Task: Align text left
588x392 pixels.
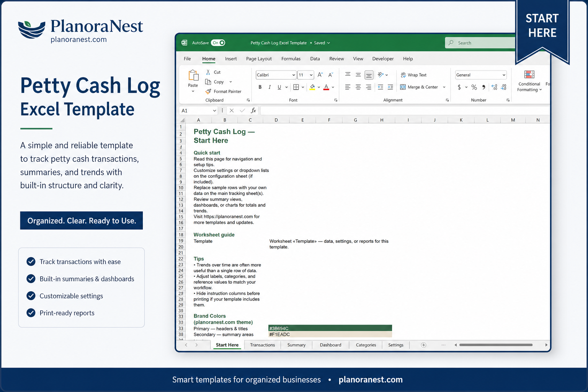Action: pos(348,87)
